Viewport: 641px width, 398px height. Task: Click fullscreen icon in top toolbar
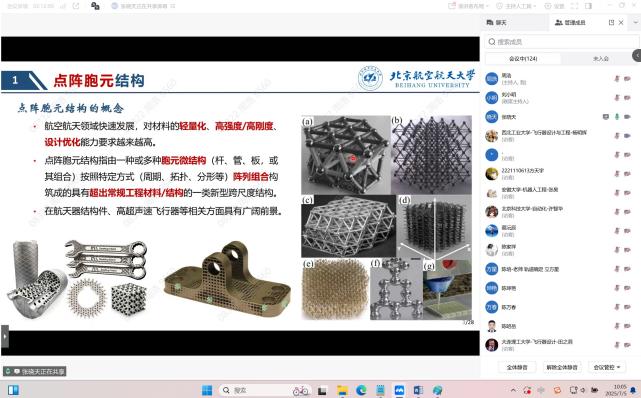point(574,6)
